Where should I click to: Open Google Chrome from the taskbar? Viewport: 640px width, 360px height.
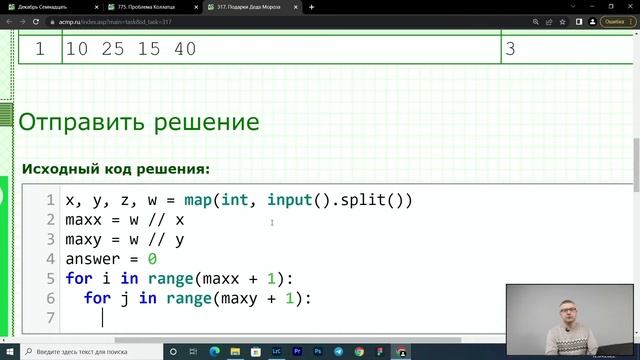point(359,351)
